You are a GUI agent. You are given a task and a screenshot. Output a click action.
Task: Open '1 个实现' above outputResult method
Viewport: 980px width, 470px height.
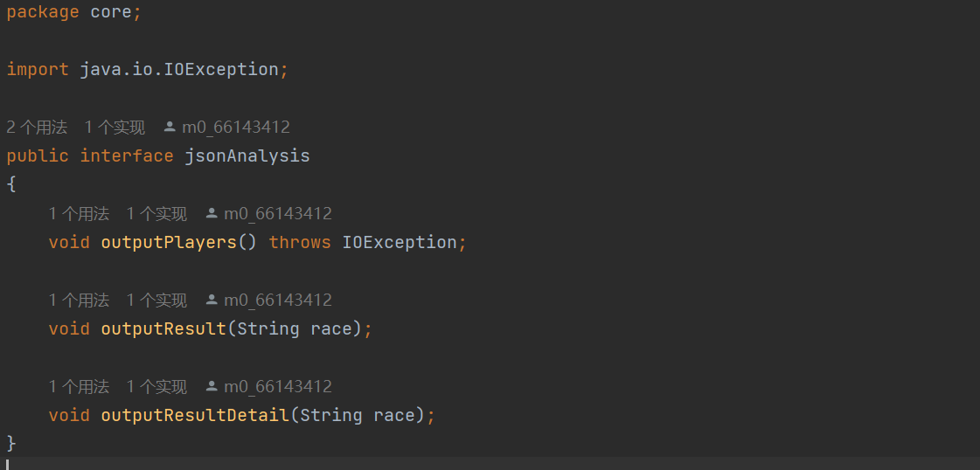point(156,301)
